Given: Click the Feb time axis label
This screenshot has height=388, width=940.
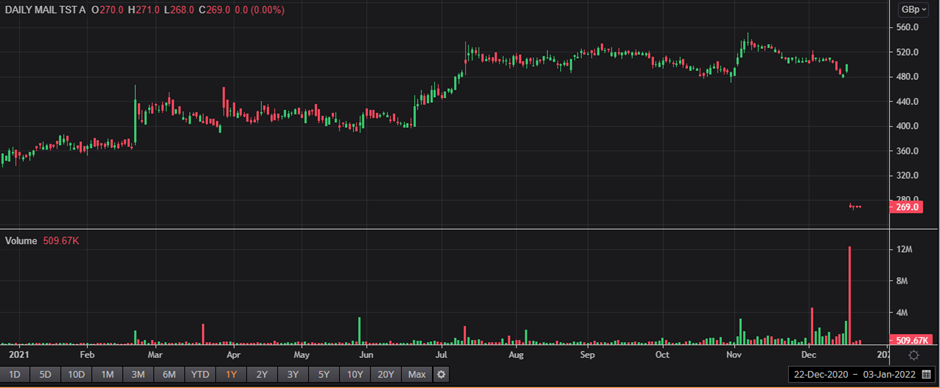Looking at the screenshot, I should coord(88,354).
